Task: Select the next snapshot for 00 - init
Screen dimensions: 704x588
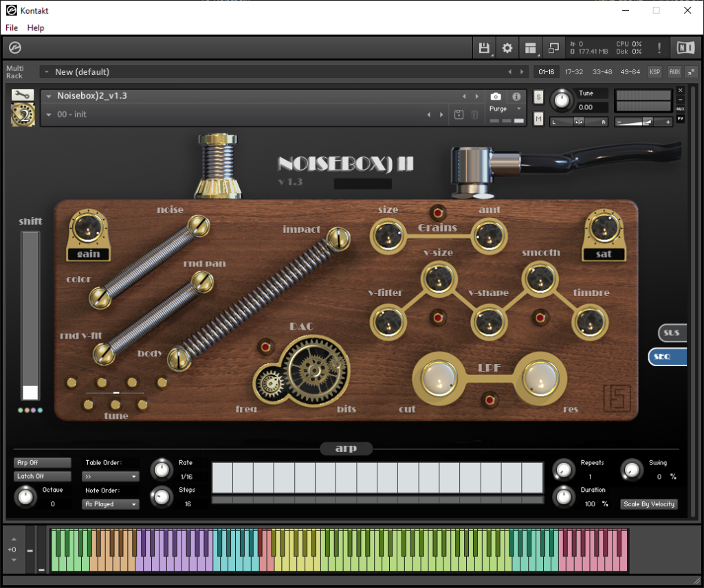Action: [x=441, y=115]
